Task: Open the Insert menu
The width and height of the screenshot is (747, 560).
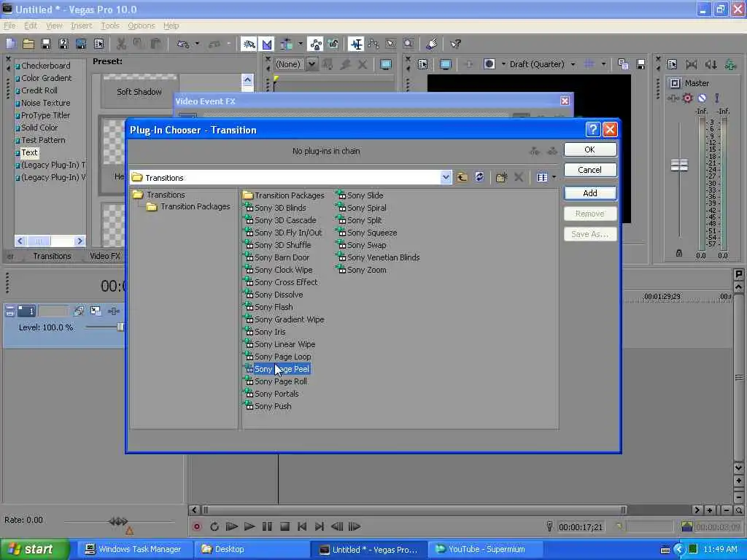Action: [x=81, y=26]
